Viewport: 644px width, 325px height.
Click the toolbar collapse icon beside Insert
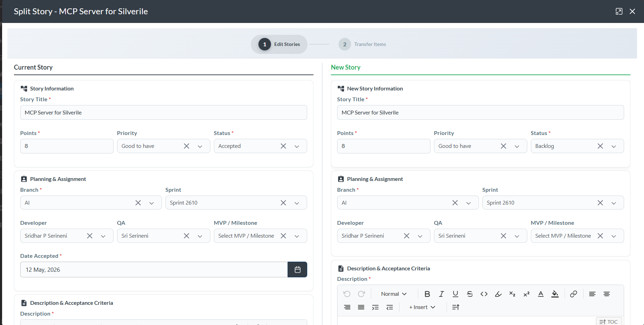coord(456,307)
